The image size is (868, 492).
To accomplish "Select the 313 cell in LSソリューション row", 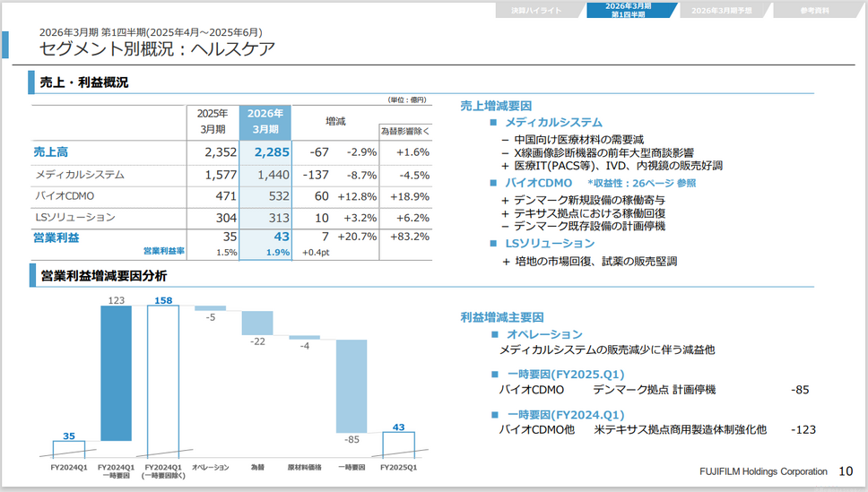I will tap(279, 218).
